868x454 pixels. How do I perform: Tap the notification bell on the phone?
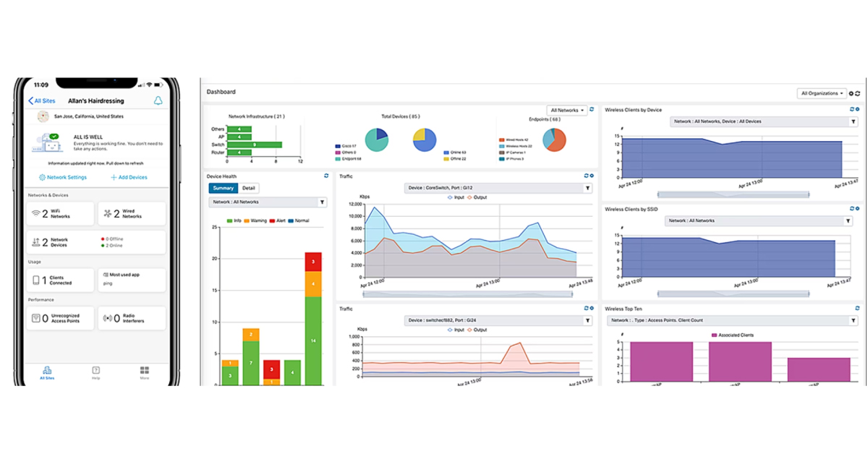158,101
